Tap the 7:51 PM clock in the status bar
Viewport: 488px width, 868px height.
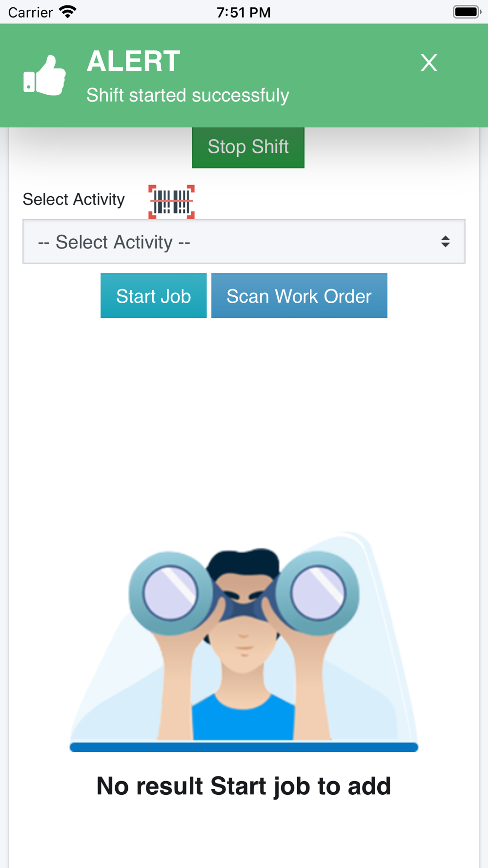pyautogui.click(x=244, y=12)
